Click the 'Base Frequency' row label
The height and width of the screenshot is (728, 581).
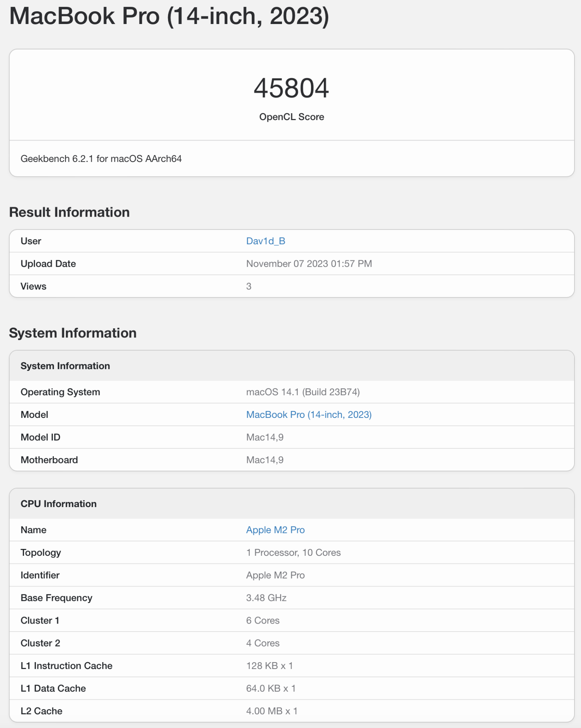[56, 598]
